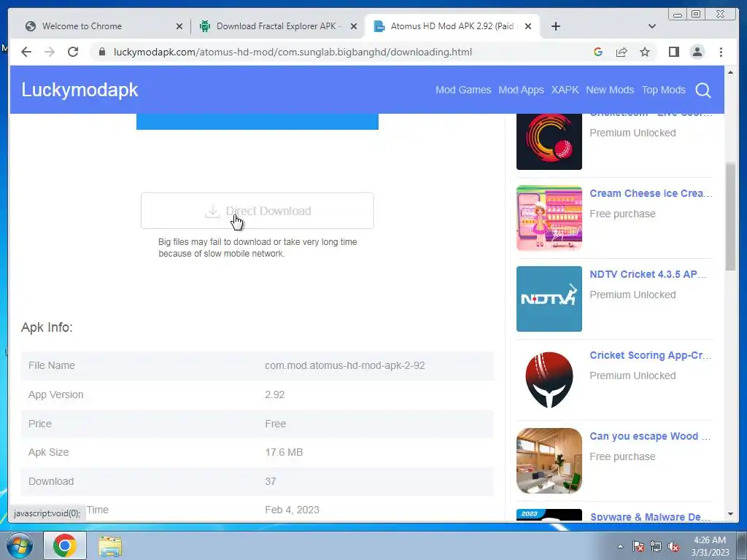The height and width of the screenshot is (560, 747).
Task: Go back to the previous page
Action: [26, 52]
